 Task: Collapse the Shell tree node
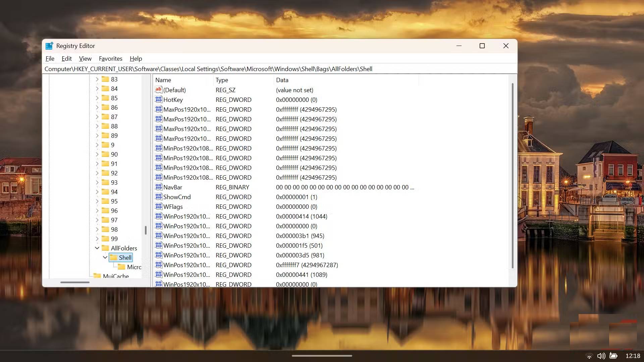tap(105, 257)
